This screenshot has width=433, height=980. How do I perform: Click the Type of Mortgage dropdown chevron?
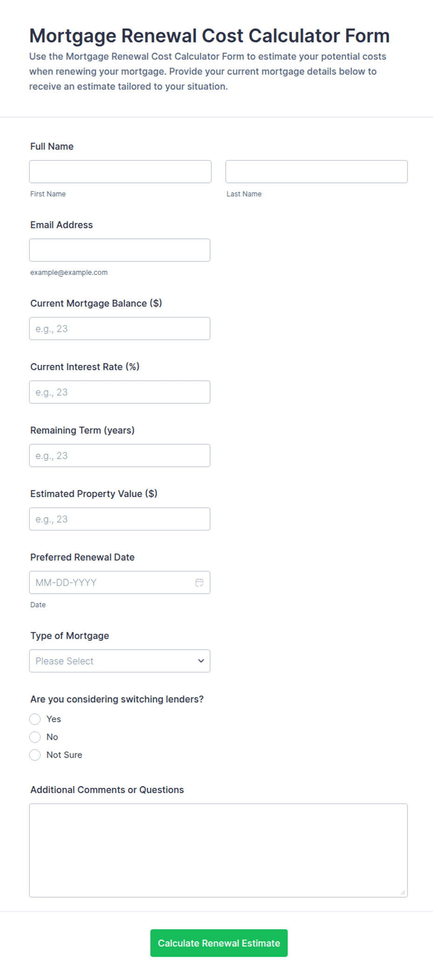point(201,661)
